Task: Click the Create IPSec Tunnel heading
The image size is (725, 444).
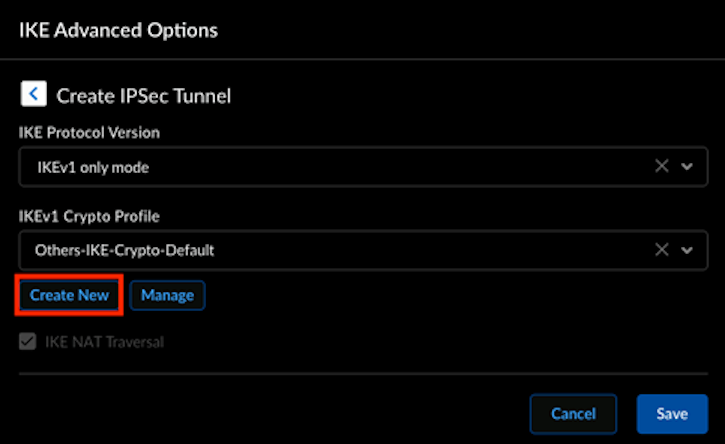Action: pos(144,96)
